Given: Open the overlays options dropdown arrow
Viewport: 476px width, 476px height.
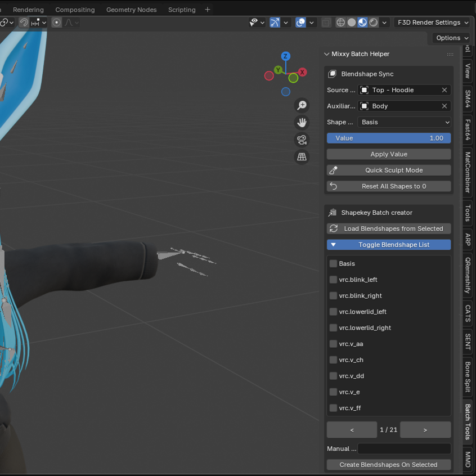Looking at the screenshot, I should (312, 23).
